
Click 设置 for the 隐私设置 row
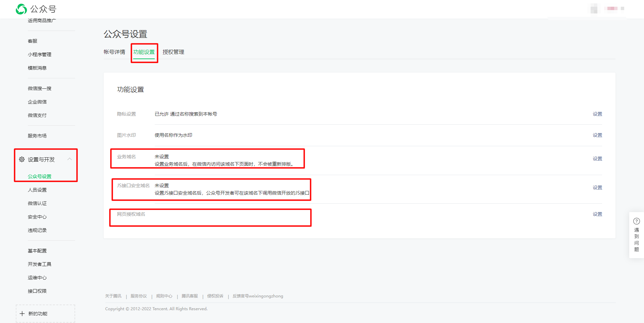click(x=597, y=114)
